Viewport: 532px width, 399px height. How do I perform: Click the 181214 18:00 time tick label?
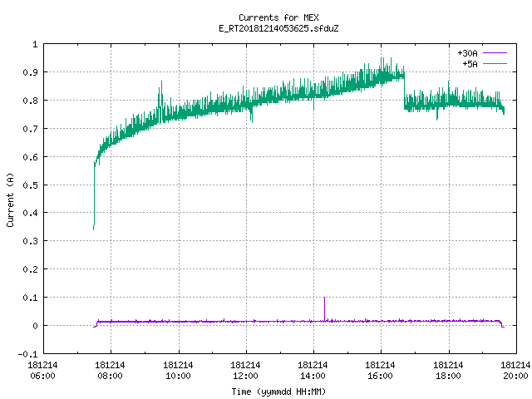[448, 370]
